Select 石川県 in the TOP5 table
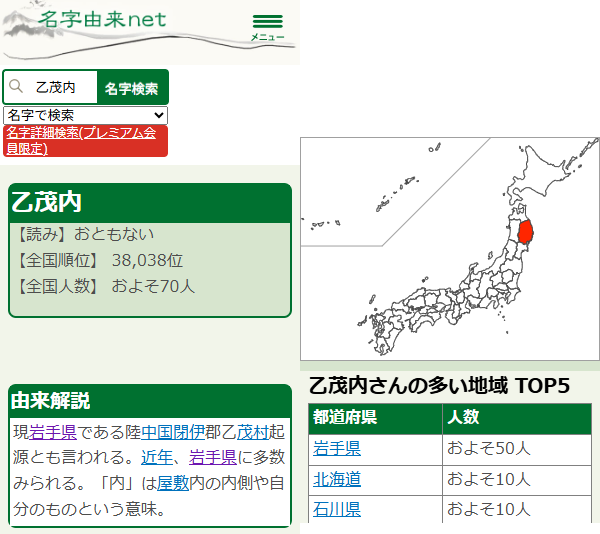The width and height of the screenshot is (600, 534). (337, 509)
